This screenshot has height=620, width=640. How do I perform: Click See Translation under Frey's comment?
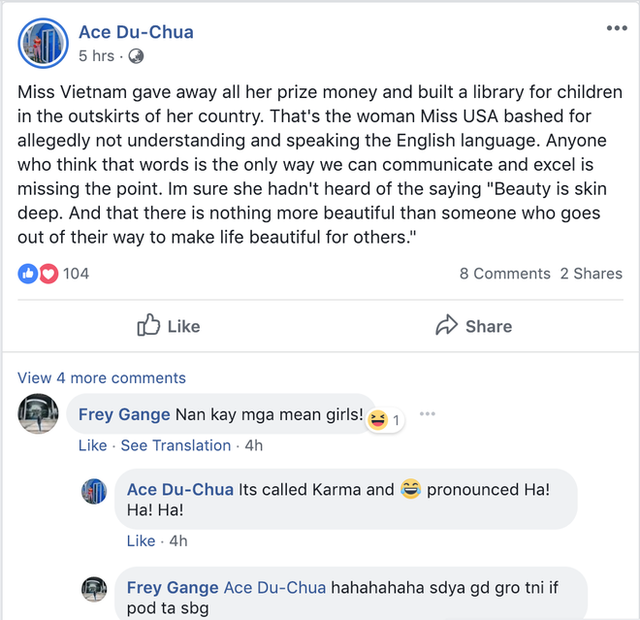175,445
